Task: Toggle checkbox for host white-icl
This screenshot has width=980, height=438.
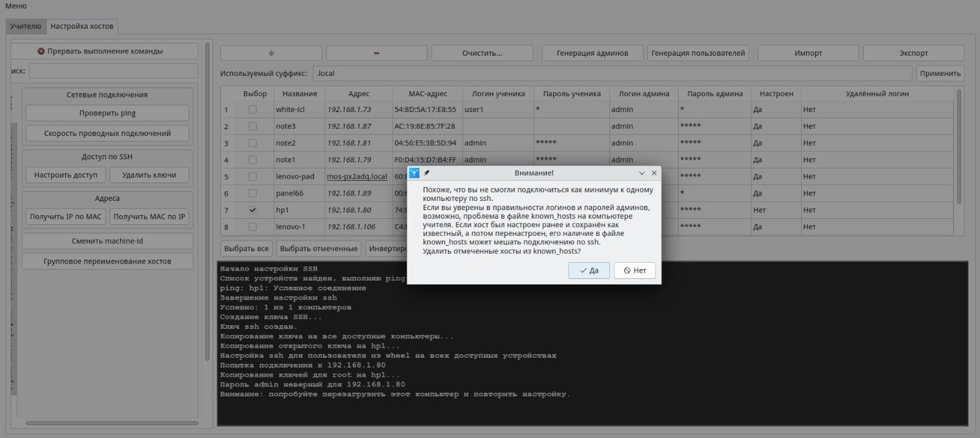Action: click(x=252, y=110)
